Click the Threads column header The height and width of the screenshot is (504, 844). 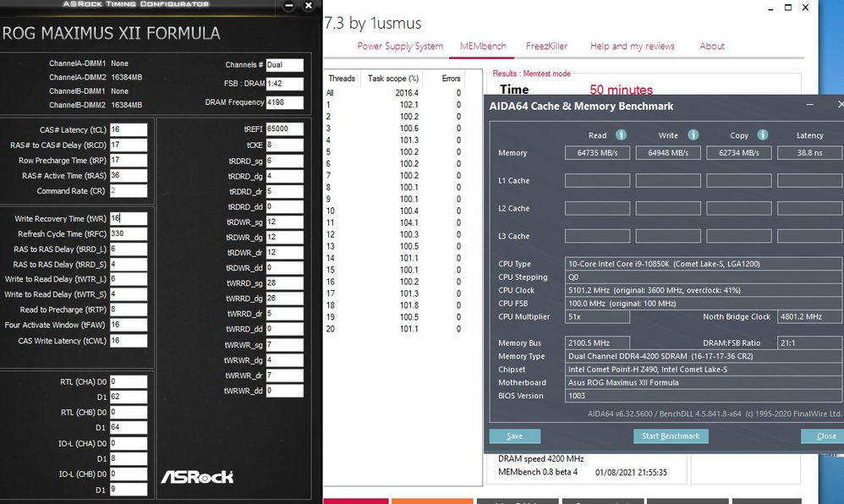point(342,79)
